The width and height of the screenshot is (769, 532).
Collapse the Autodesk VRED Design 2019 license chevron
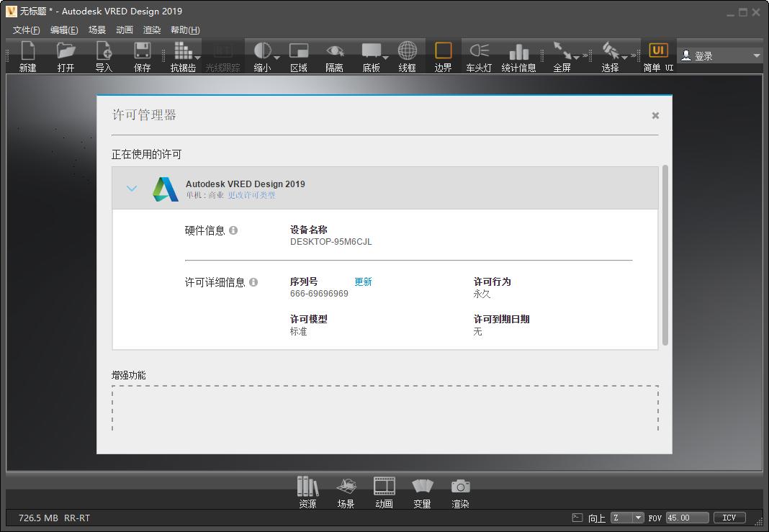pos(132,189)
